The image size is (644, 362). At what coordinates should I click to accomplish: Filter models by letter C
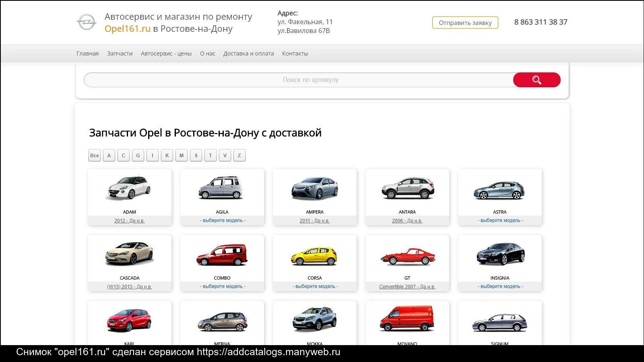pyautogui.click(x=124, y=155)
